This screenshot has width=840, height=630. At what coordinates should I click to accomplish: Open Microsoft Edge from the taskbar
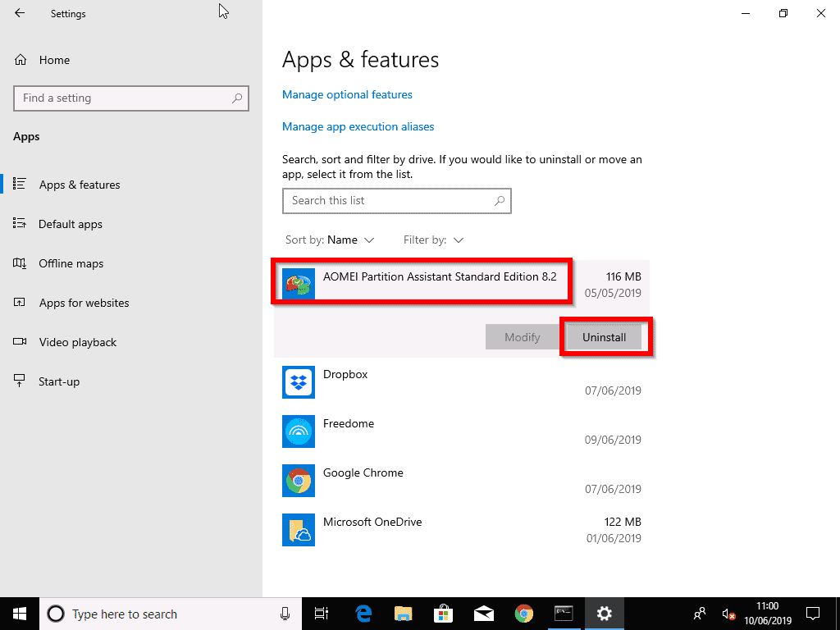click(x=363, y=614)
